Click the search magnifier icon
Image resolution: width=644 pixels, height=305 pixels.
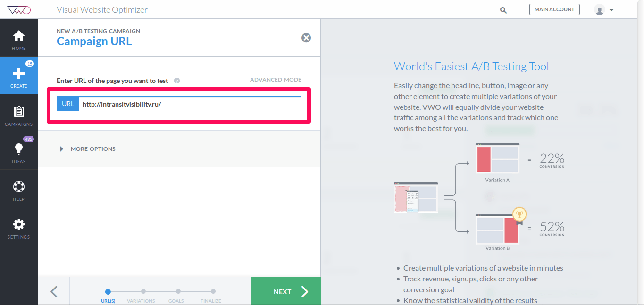503,10
